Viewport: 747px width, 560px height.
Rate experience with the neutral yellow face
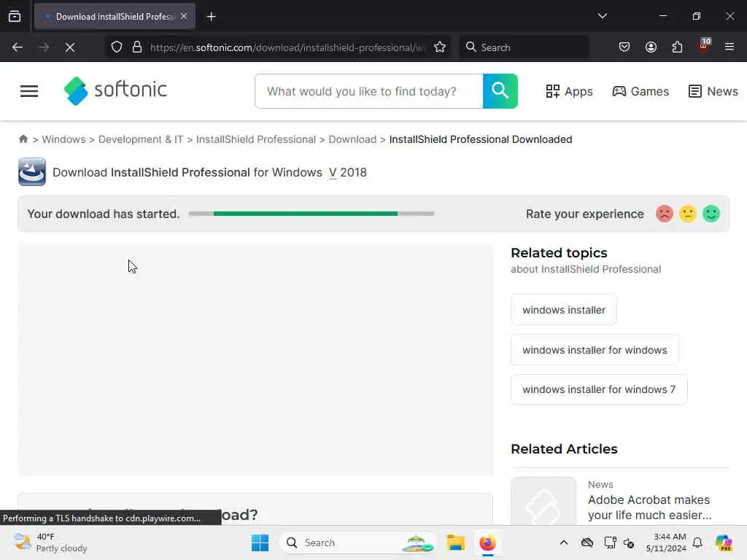point(687,214)
